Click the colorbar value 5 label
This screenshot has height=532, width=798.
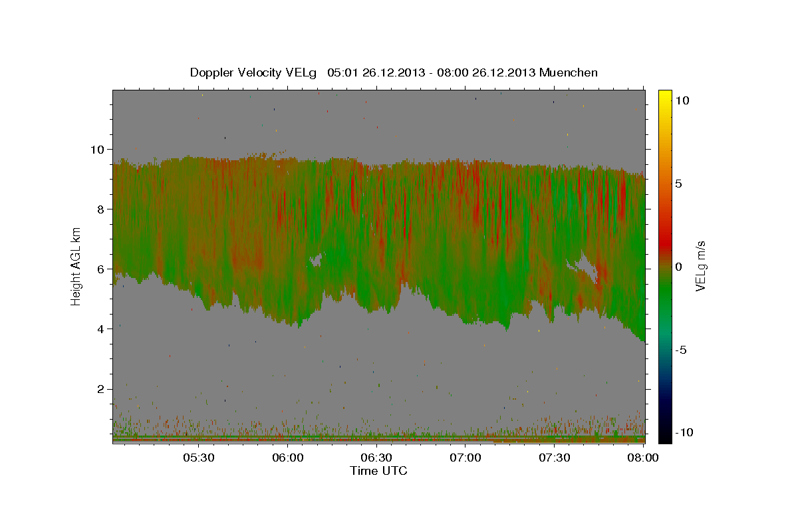(x=680, y=184)
